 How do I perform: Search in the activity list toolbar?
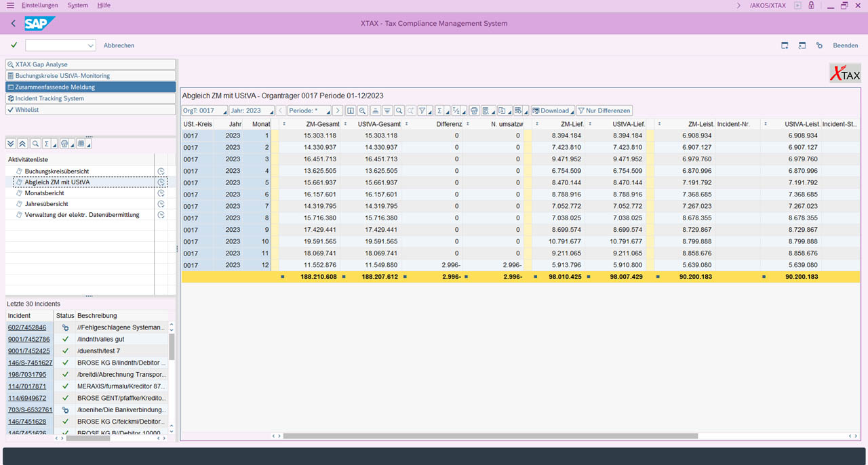(x=35, y=144)
